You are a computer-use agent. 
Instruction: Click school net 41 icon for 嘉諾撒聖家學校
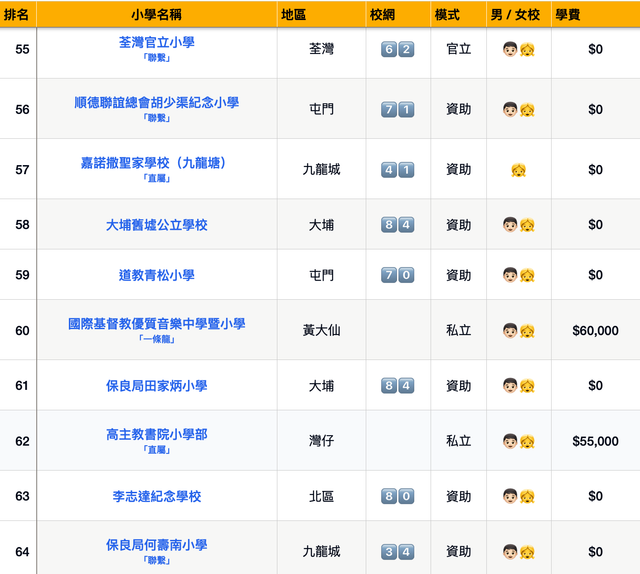pyautogui.click(x=398, y=170)
